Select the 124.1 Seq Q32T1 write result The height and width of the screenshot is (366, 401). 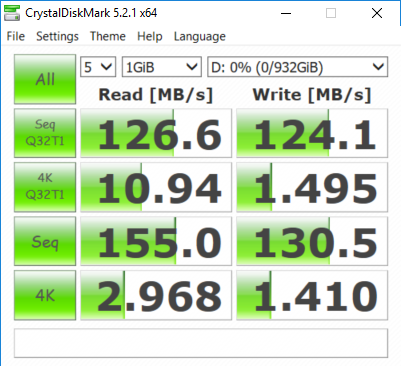pyautogui.click(x=312, y=133)
